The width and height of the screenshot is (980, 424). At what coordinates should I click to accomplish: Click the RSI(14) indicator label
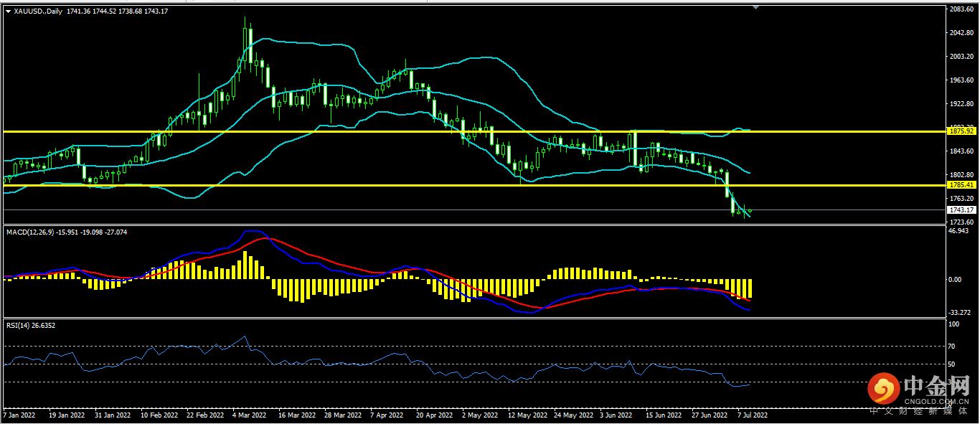pos(19,326)
